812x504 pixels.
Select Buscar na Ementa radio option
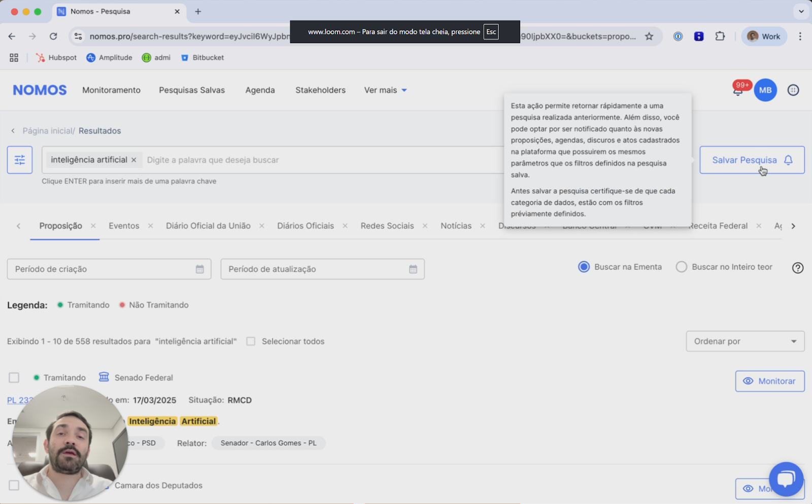coord(584,267)
